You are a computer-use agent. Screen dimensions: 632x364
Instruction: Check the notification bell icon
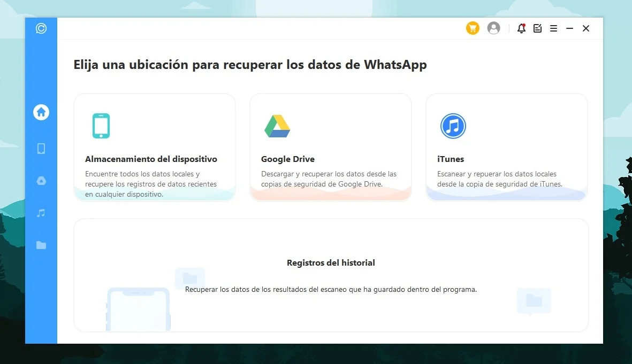pyautogui.click(x=521, y=28)
